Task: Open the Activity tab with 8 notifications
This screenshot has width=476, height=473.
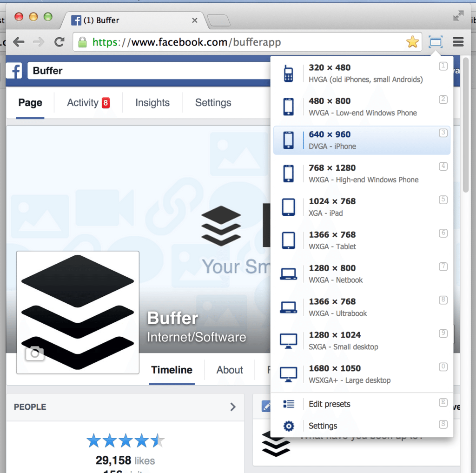Action: point(88,103)
